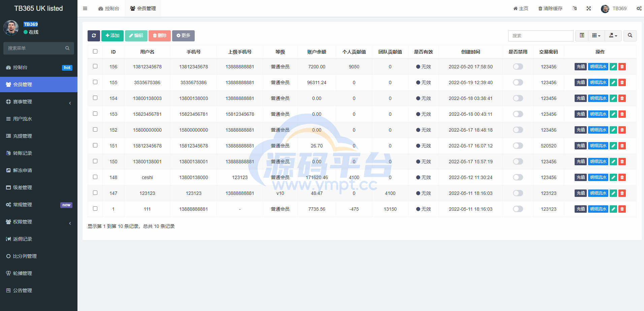Click red trash icon for ID 156
This screenshot has width=644, height=311.
point(622,67)
